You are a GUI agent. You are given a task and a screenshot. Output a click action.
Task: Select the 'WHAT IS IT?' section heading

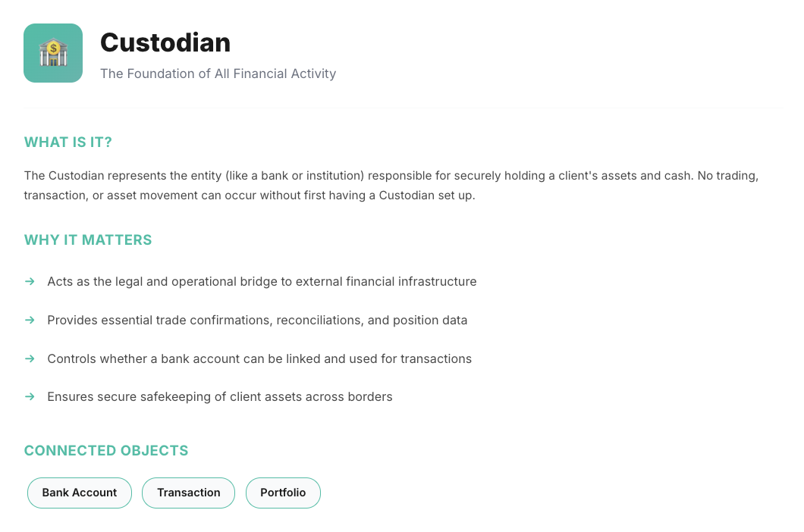click(68, 142)
